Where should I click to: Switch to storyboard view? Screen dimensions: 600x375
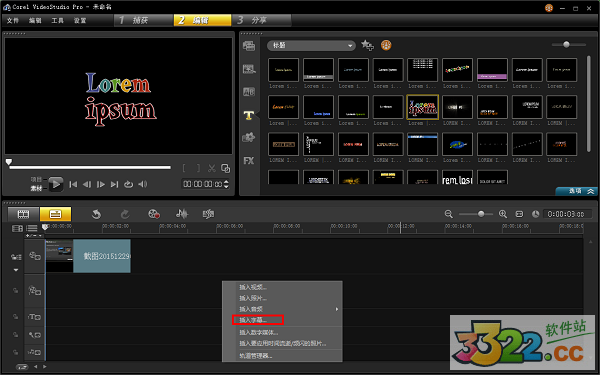coord(23,214)
